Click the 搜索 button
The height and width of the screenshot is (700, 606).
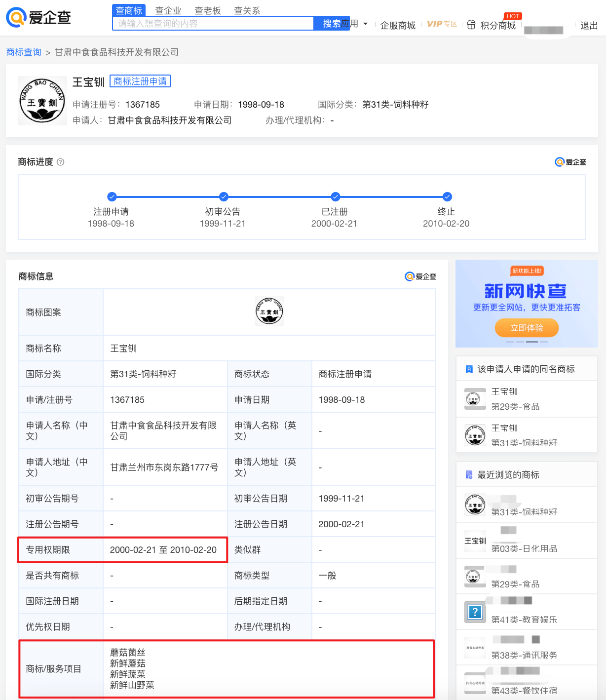[x=332, y=23]
